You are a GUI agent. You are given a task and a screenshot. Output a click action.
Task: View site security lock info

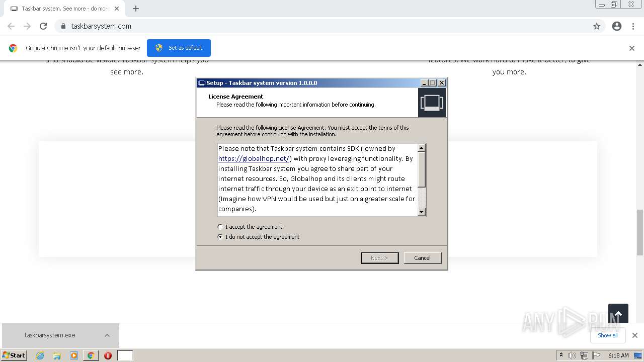click(63, 26)
